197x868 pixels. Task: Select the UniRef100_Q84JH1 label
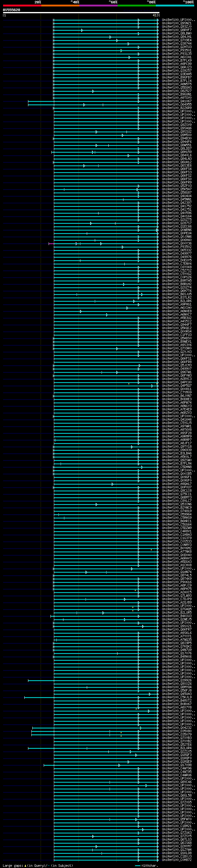[177, 37]
